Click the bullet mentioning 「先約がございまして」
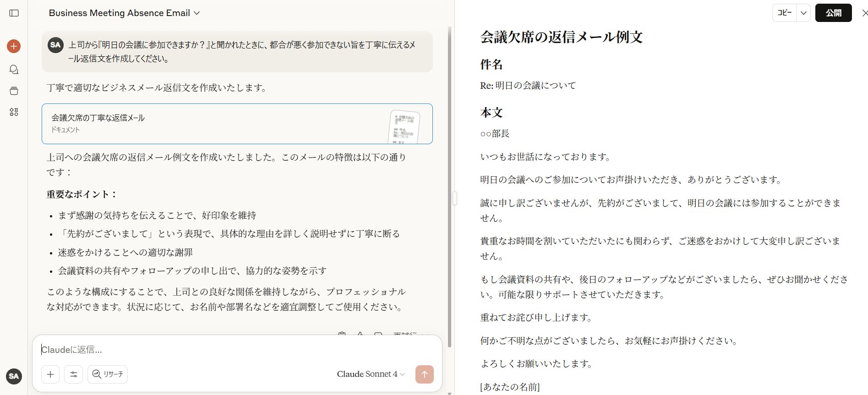Screen dimensions: 868x395 pyautogui.click(x=229, y=234)
